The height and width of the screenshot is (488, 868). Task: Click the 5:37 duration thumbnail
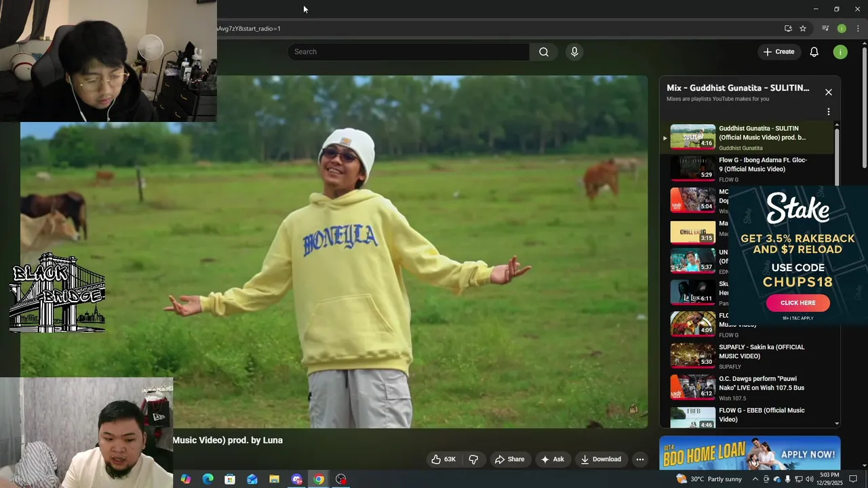693,261
